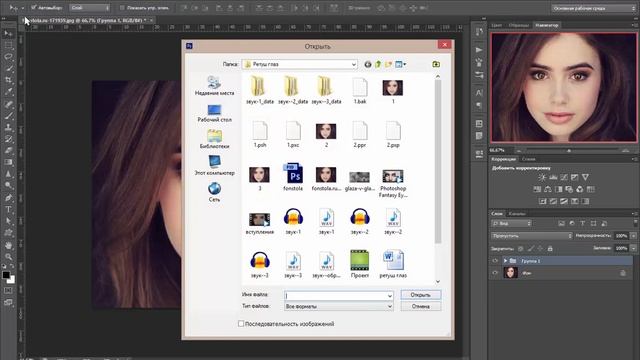Expand the Группа 1 group
The width and height of the screenshot is (640, 360).
pos(505,260)
